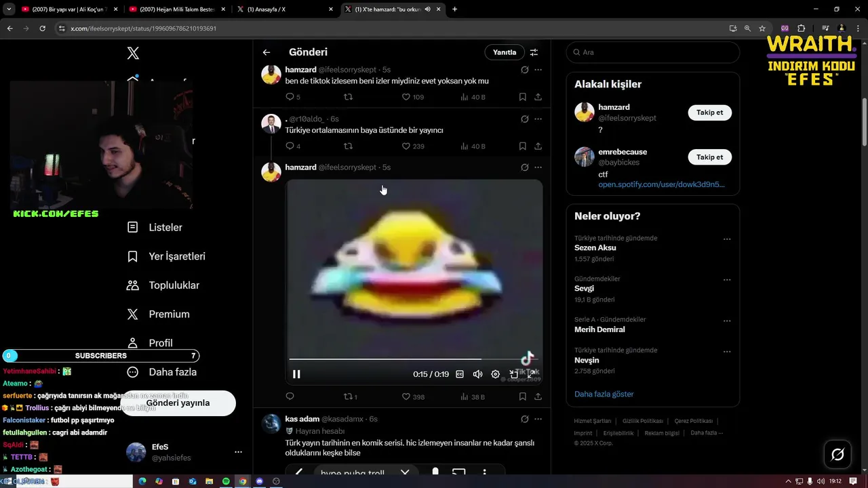Click the Chrome address bar URL

pyautogui.click(x=143, y=28)
